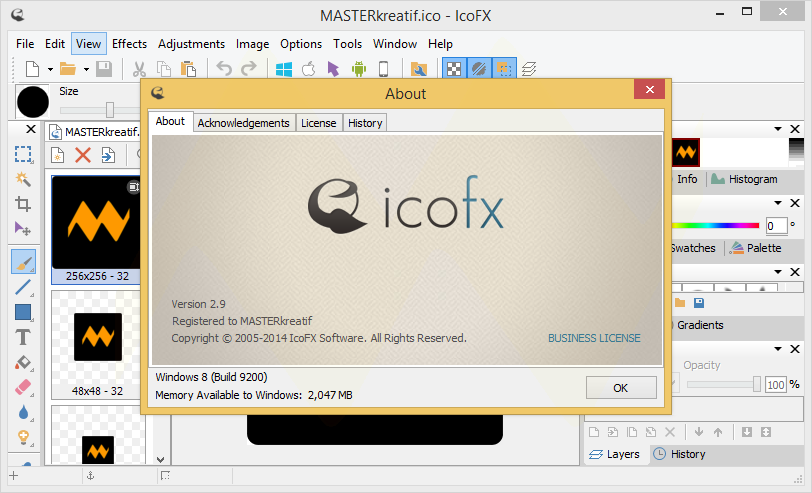Open the New file dropdown arrow
812x493 pixels.
[x=50, y=69]
